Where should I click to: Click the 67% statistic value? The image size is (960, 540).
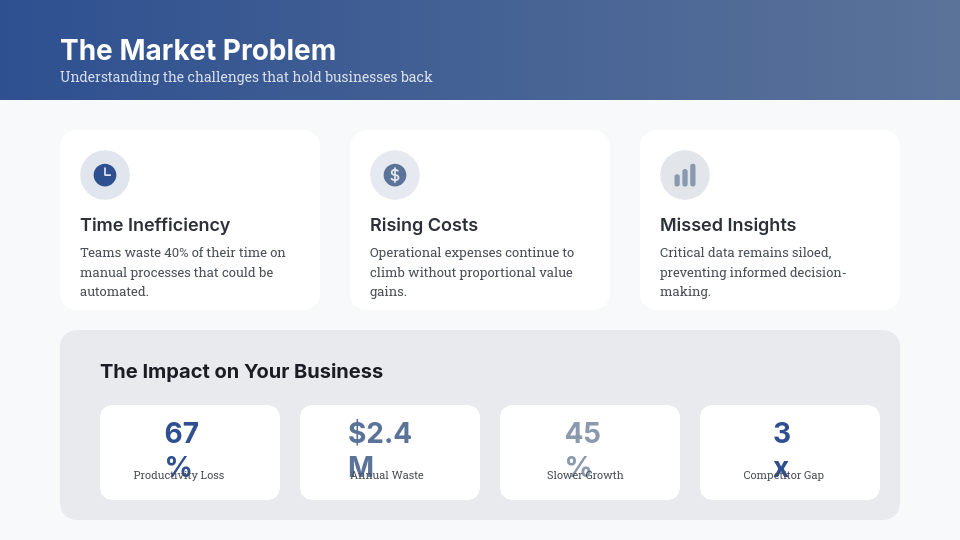182,434
